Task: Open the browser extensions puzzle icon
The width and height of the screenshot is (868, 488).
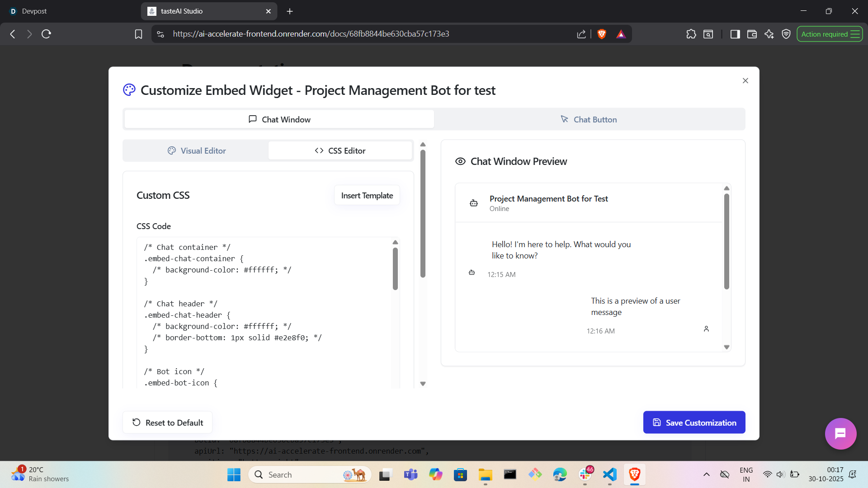Action: tap(691, 34)
